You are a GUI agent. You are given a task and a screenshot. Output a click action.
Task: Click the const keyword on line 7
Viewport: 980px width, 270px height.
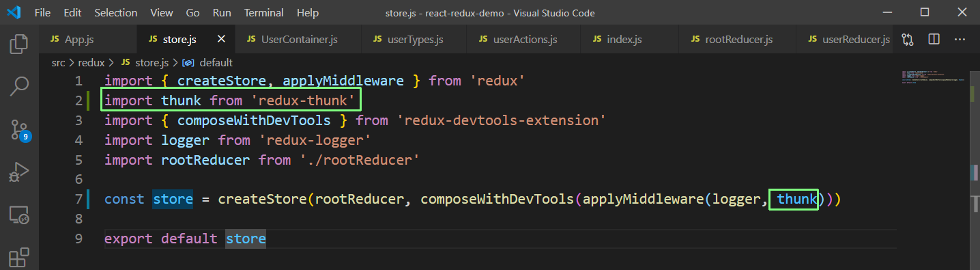pyautogui.click(x=124, y=200)
